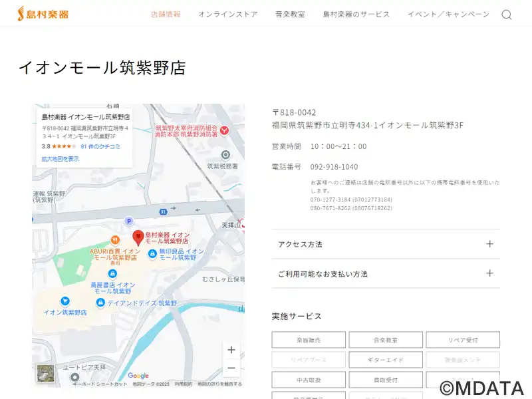This screenshot has height=399, width=532.
Task: Zoom in on the map
Action: (x=231, y=350)
